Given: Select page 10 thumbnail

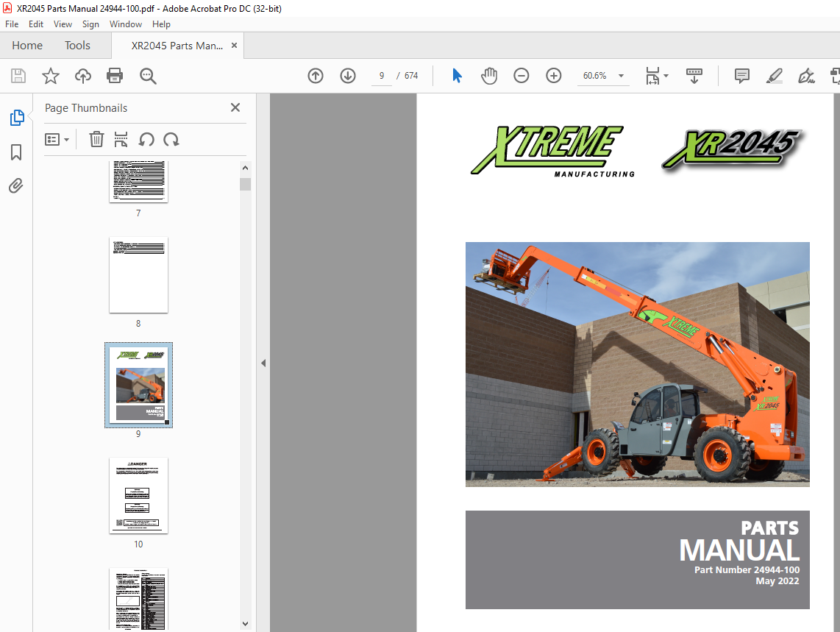Looking at the screenshot, I should tap(139, 496).
